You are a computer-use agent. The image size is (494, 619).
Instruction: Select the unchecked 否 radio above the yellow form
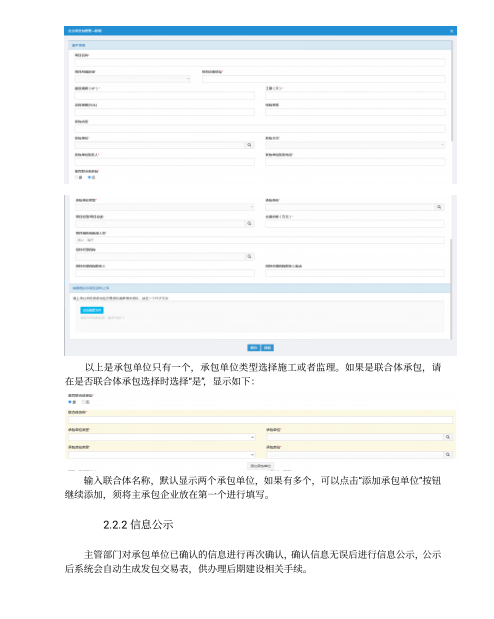pyautogui.click(x=83, y=402)
